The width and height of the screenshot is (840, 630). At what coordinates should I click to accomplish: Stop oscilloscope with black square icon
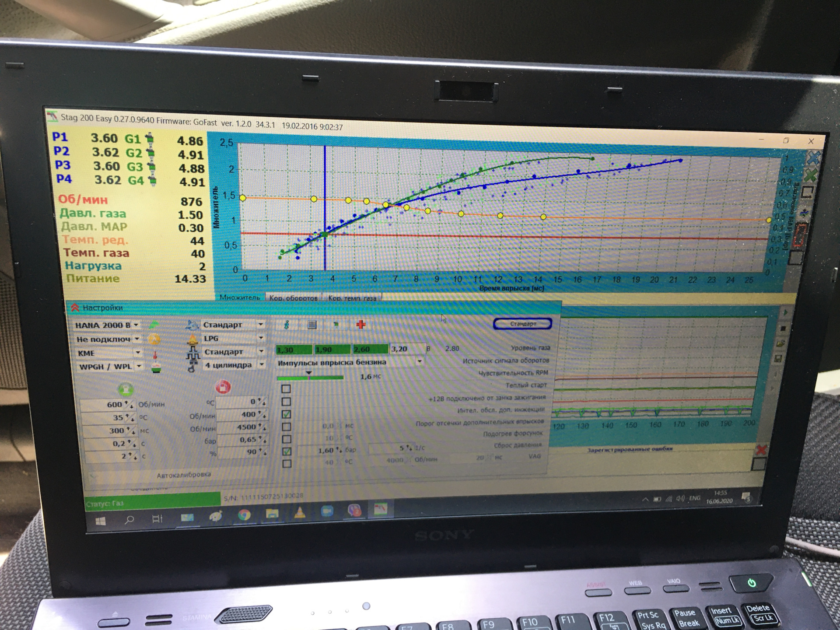784,328
